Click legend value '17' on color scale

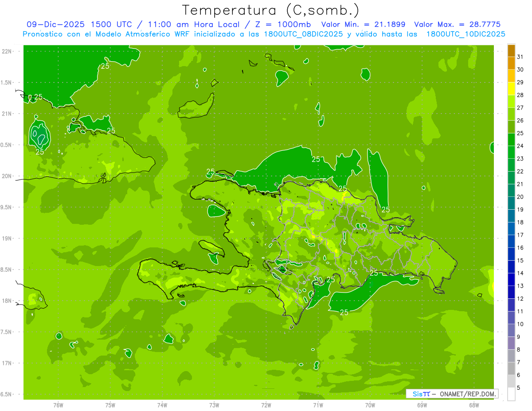pyautogui.click(x=520, y=235)
